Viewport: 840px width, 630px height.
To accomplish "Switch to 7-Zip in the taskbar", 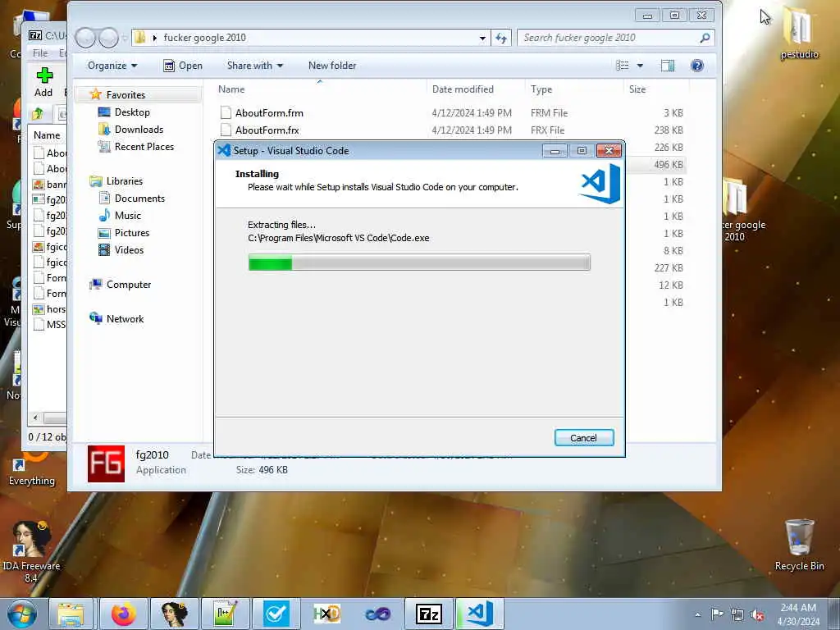I will [x=428, y=614].
